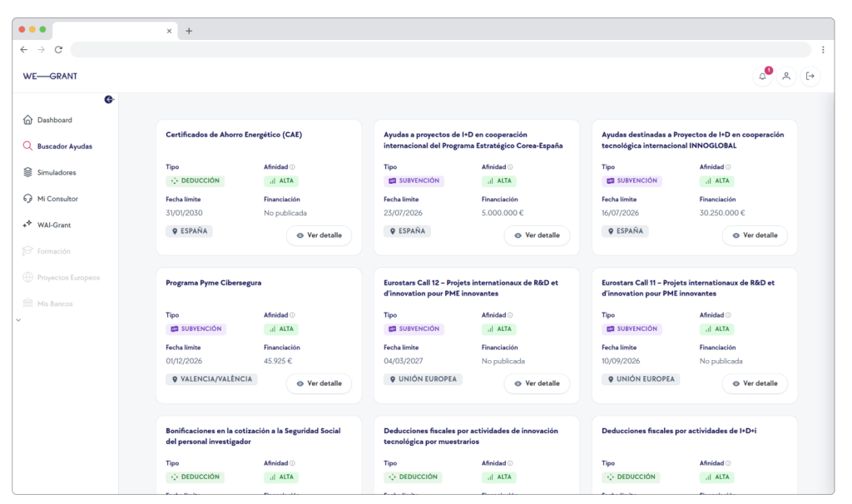Click the WE—GRANT logo
Screen dimensions: 852x504
click(50, 77)
